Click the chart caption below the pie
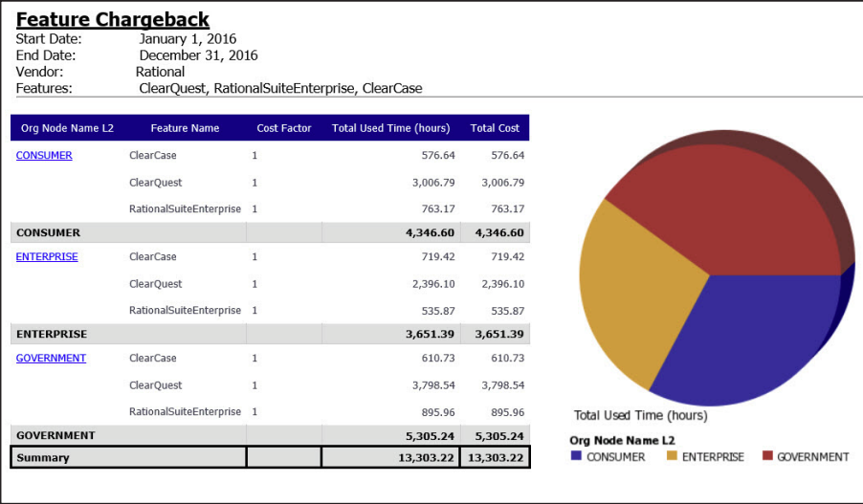This screenshot has width=863, height=504. (x=640, y=415)
